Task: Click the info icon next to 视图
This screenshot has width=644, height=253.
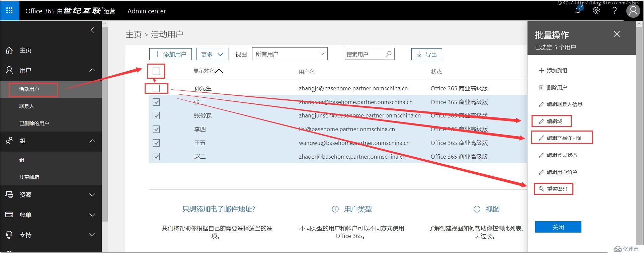Action: click(477, 209)
